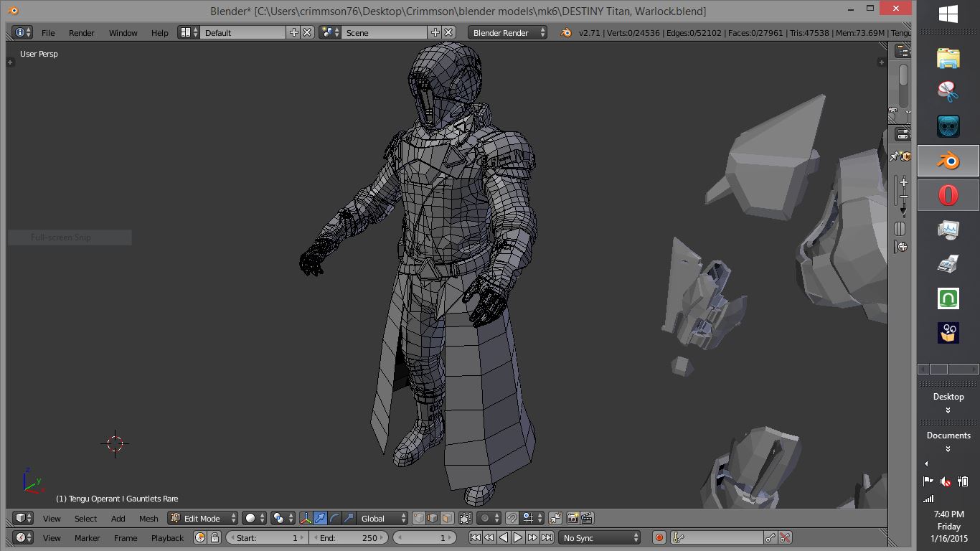The image size is (980, 551).
Task: Select vertex selection mode cube icon
Action: coord(418,518)
